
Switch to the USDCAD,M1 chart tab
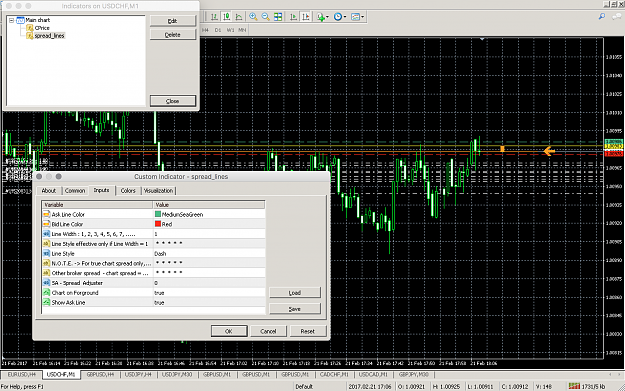pyautogui.click(x=373, y=375)
